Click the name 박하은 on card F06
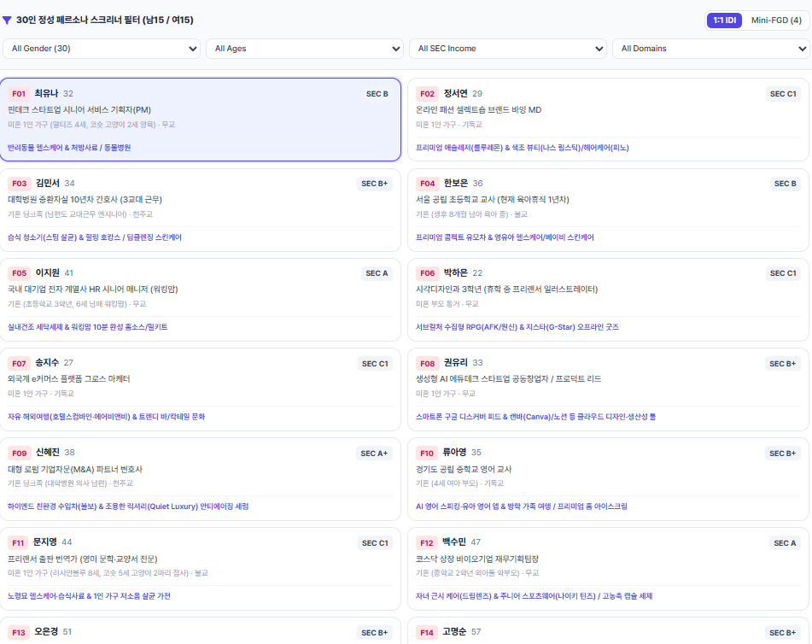Screen dimensions: 812x644 456,272
